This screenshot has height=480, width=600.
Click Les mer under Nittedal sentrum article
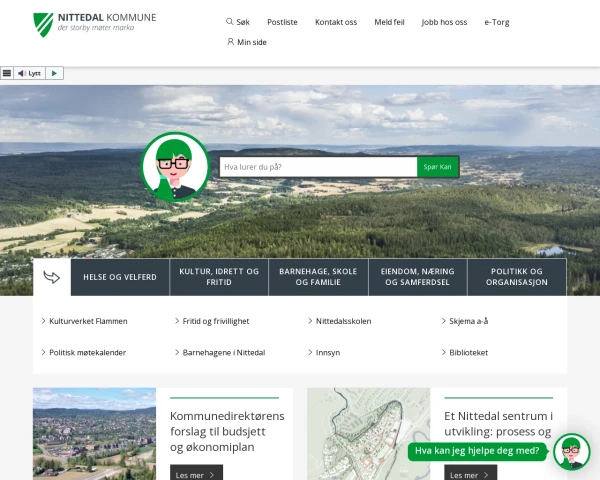click(470, 473)
